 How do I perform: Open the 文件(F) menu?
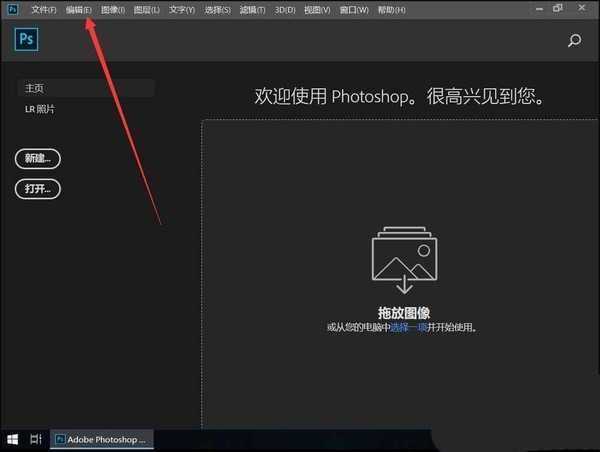point(44,10)
